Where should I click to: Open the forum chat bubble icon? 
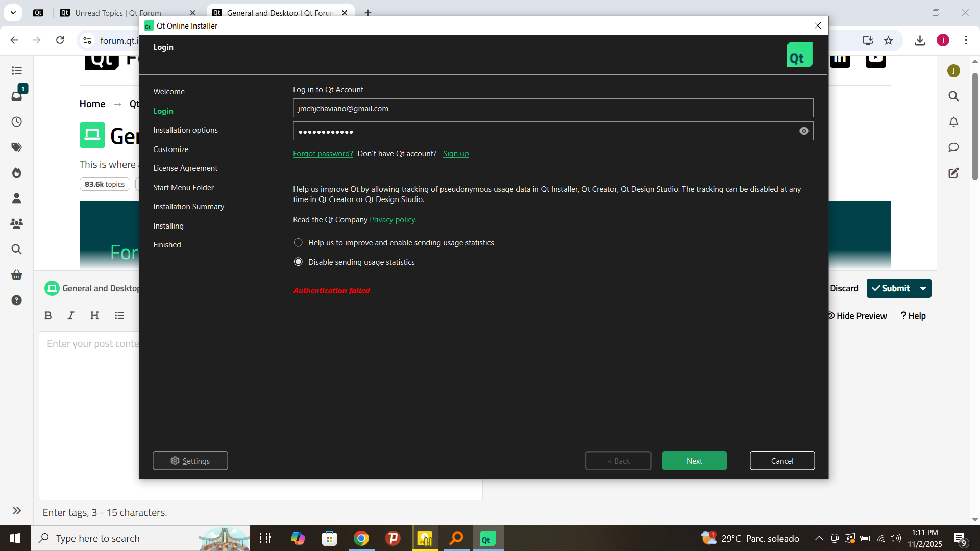953,147
